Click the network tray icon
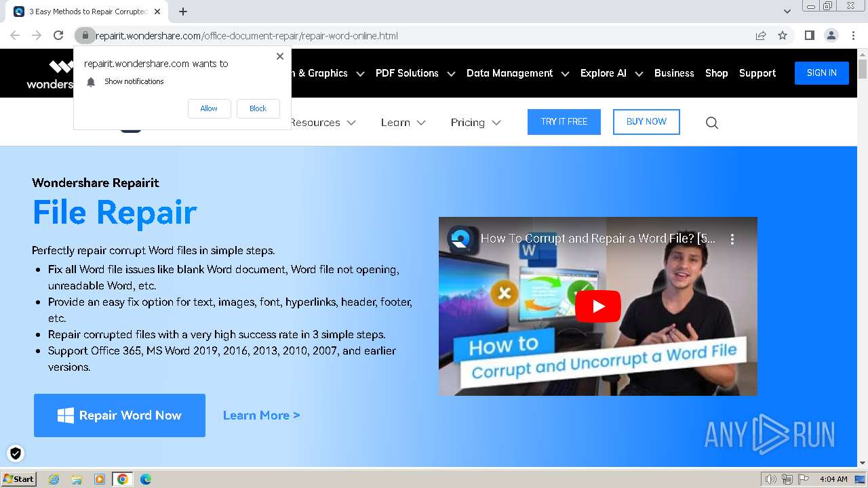Screen dimensions: 868x488 787,479
